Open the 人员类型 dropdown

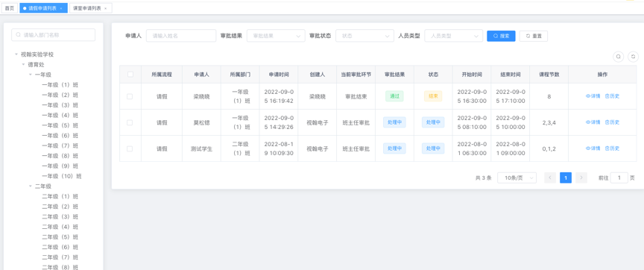point(453,36)
